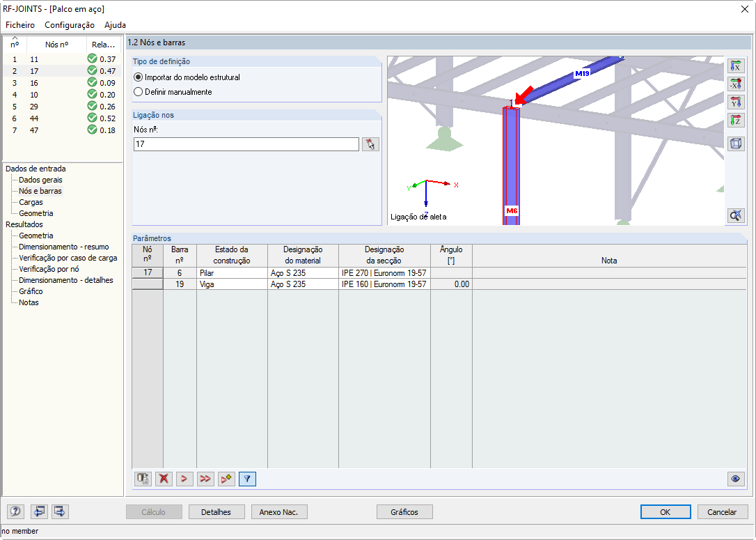This screenshot has height=540, width=756.
Task: Select joint row 7 with node 47
Action: pyautogui.click(x=63, y=130)
